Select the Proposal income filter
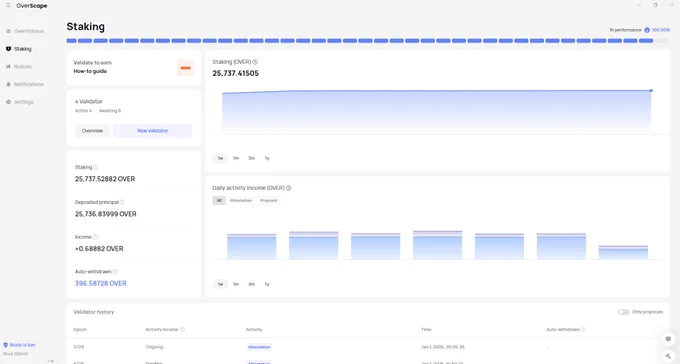 pyautogui.click(x=268, y=200)
